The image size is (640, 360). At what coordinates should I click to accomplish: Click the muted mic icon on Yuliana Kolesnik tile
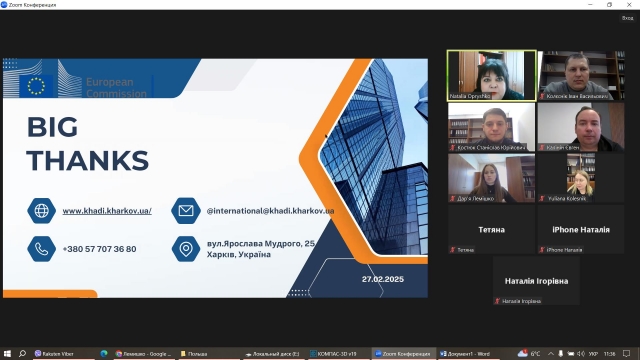[x=542, y=198]
